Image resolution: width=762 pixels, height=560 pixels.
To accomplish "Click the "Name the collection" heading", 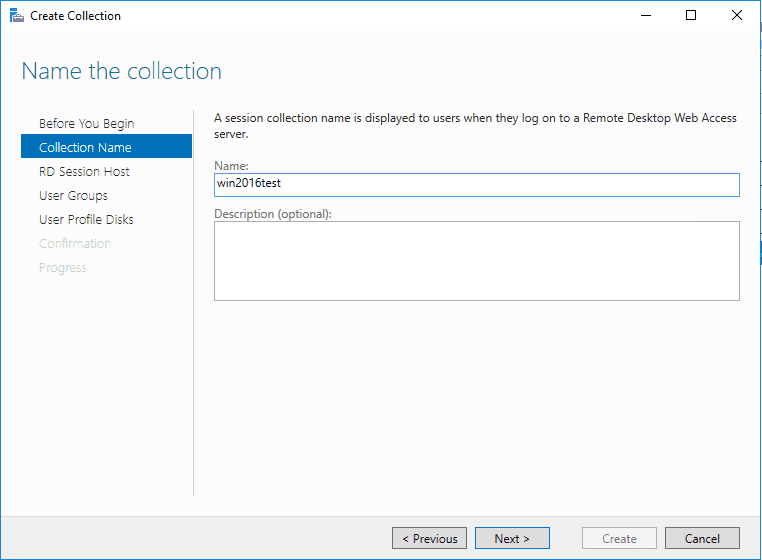I will (121, 71).
